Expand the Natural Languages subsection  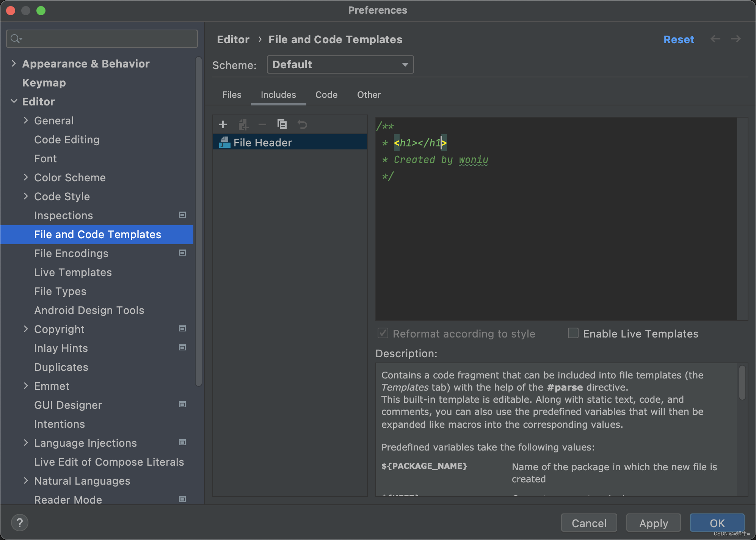(x=26, y=480)
